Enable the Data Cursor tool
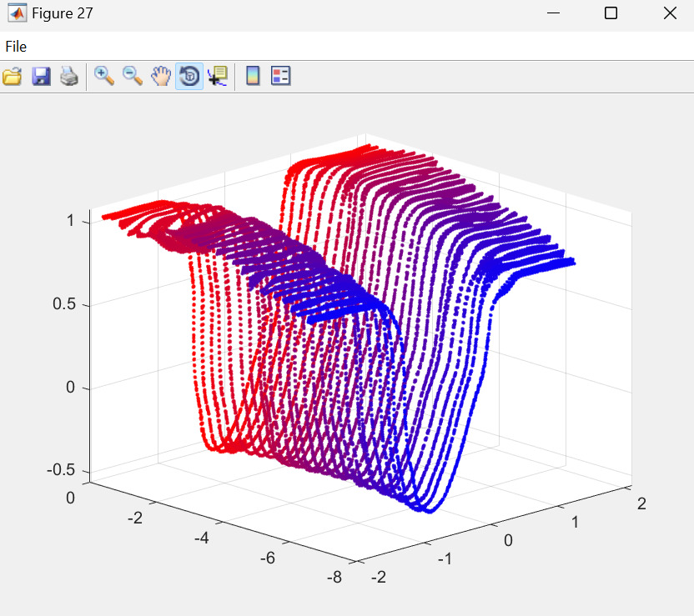 click(x=218, y=77)
